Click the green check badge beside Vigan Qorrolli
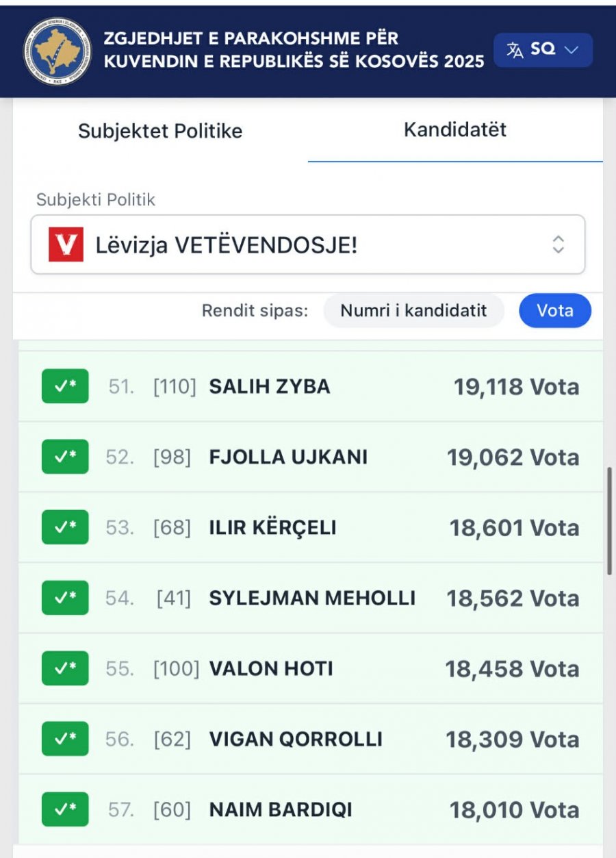Image resolution: width=616 pixels, height=858 pixels. coord(65,739)
